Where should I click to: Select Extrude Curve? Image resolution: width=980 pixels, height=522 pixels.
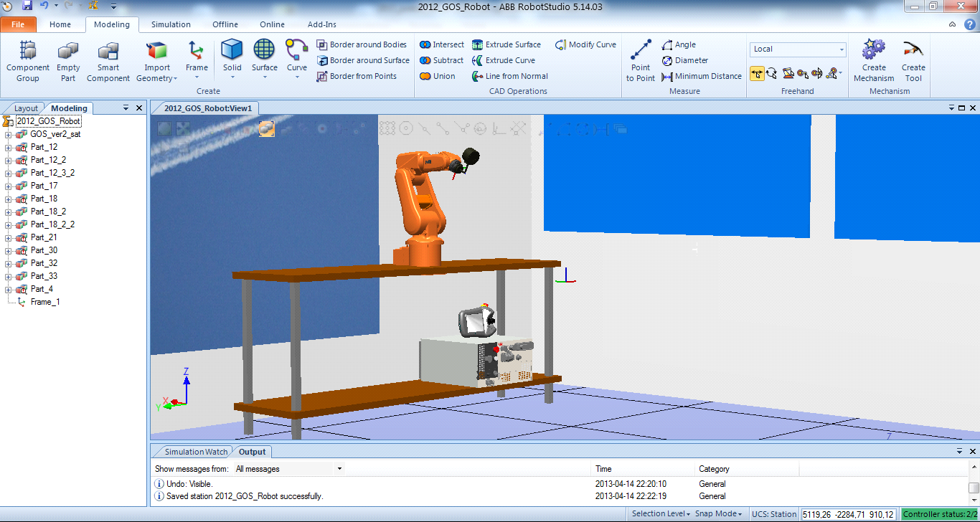point(504,60)
